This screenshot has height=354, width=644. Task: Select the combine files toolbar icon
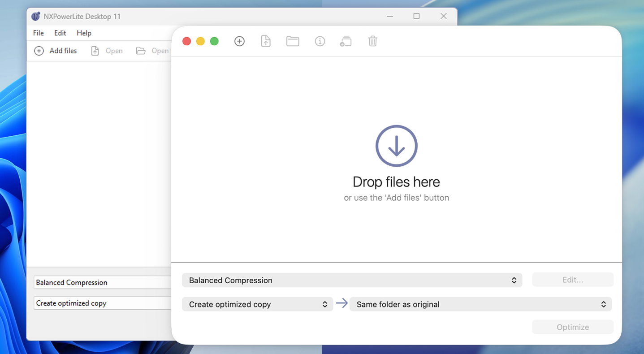[x=346, y=41]
